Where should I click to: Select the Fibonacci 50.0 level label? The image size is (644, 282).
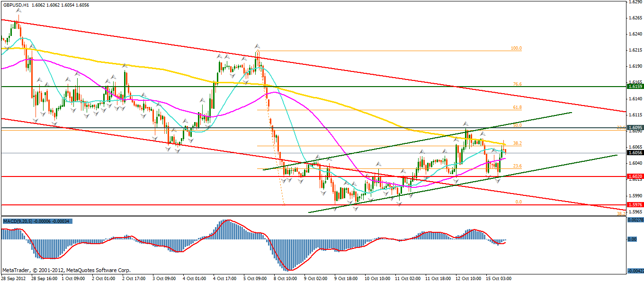[517, 125]
